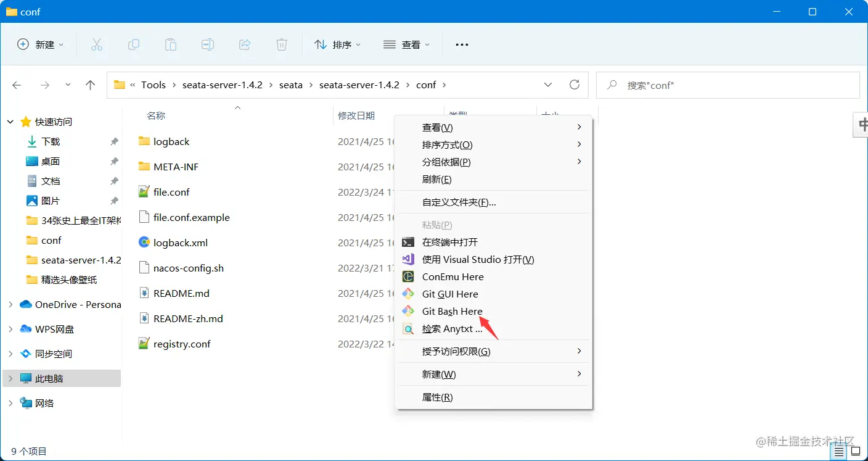Select README-zh.md in the list
Viewport: 868px width, 461px height.
point(188,318)
